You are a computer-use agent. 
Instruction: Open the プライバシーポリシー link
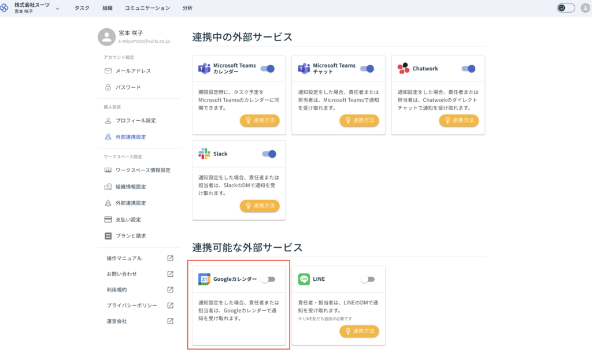pyautogui.click(x=132, y=306)
